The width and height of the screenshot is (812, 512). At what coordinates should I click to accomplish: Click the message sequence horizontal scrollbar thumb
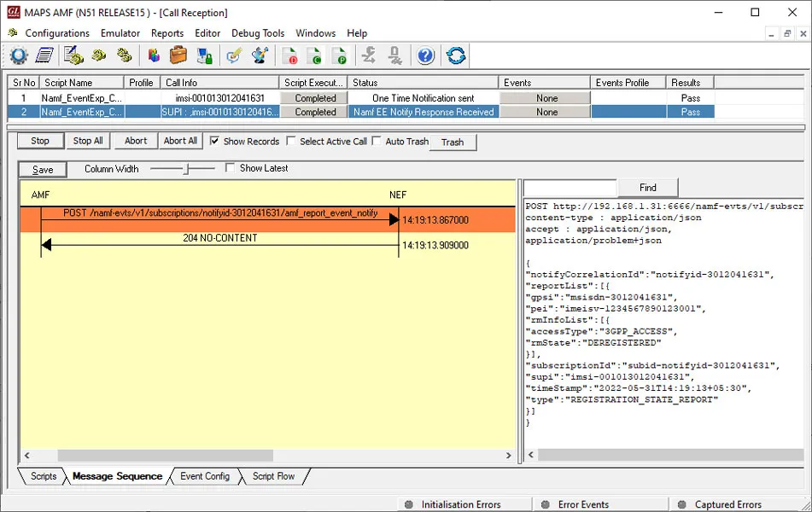165,456
